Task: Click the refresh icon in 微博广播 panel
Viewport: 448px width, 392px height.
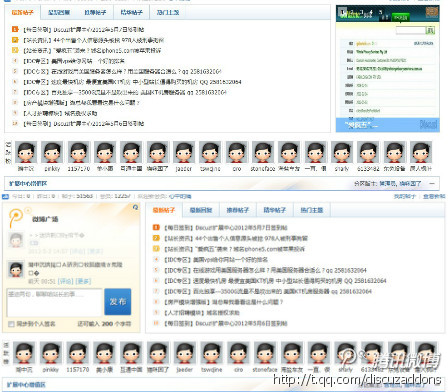Action: [x=135, y=207]
